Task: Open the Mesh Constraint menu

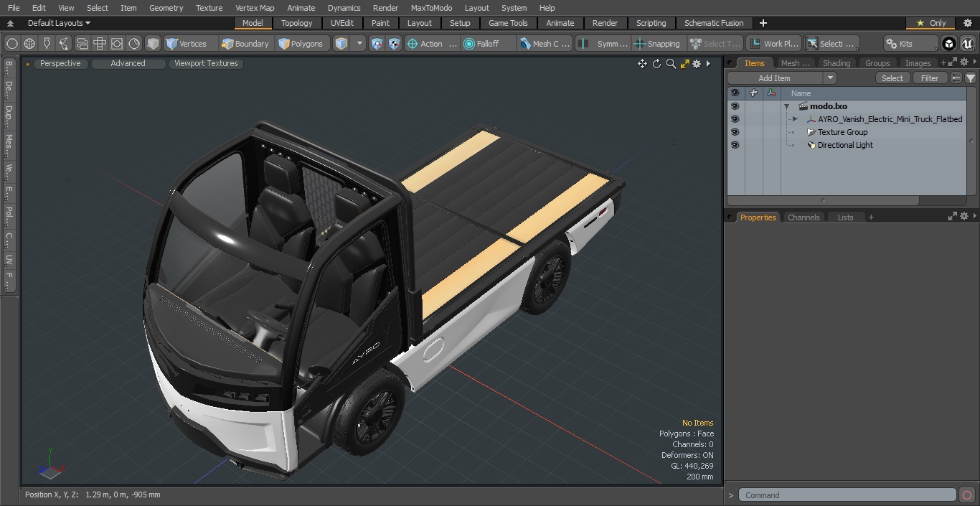Action: 545,44
